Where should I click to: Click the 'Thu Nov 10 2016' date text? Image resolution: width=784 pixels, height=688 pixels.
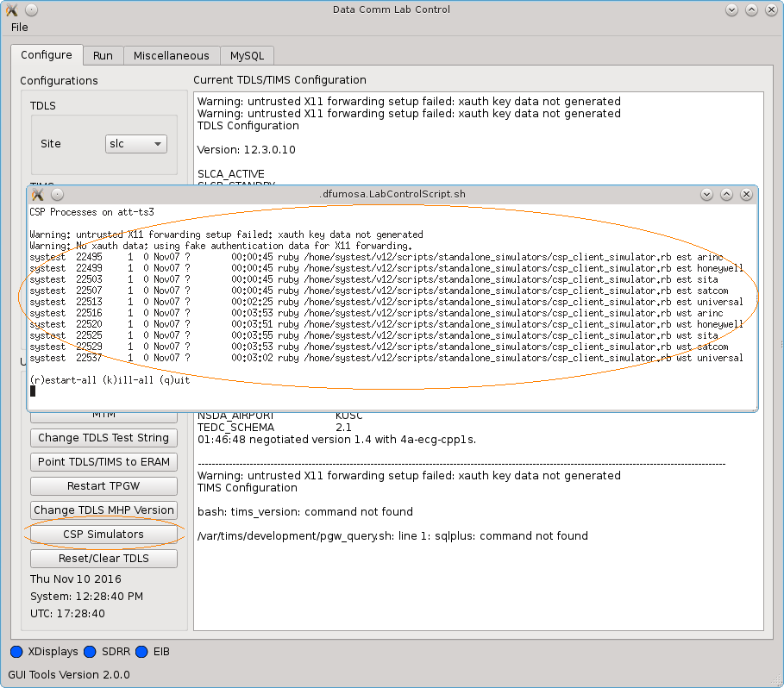tap(76, 579)
